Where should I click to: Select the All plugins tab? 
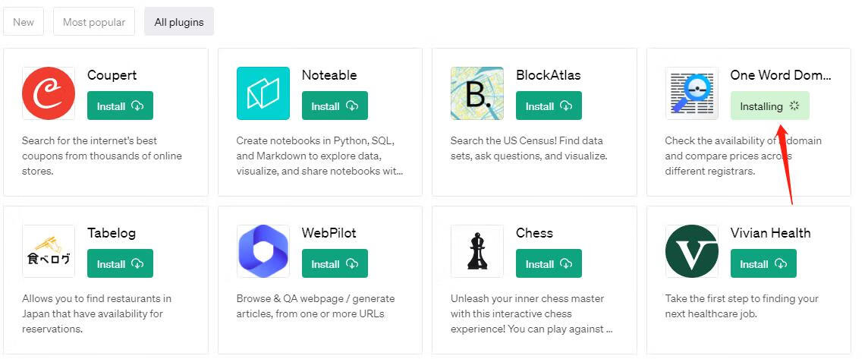tap(179, 22)
